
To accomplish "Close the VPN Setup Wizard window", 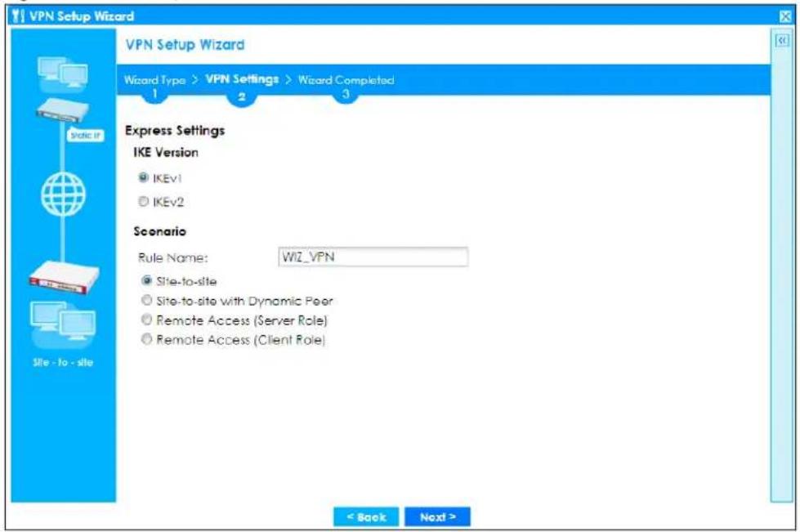I will (x=786, y=16).
